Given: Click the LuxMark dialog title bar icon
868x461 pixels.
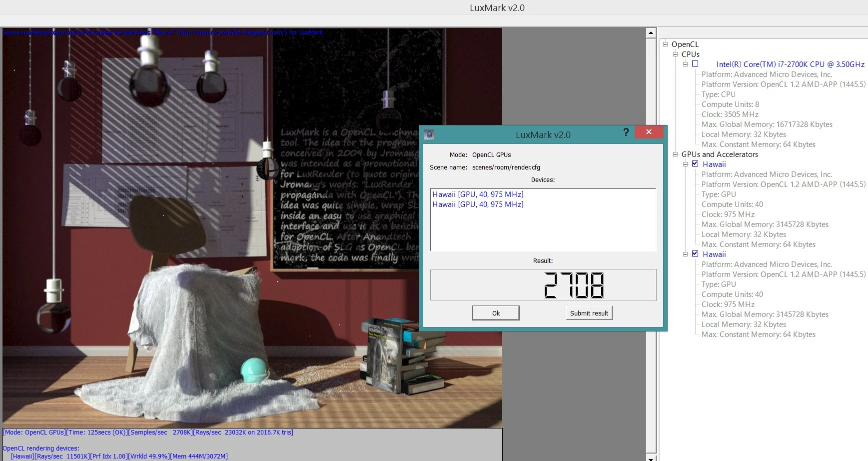Looking at the screenshot, I should 429,134.
